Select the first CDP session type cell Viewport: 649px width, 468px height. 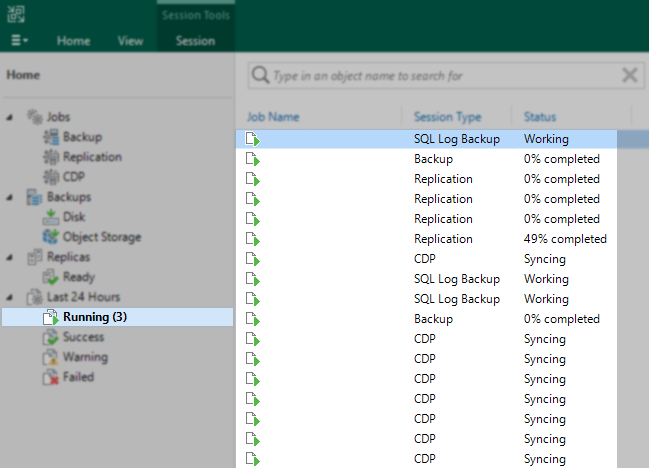[425, 259]
